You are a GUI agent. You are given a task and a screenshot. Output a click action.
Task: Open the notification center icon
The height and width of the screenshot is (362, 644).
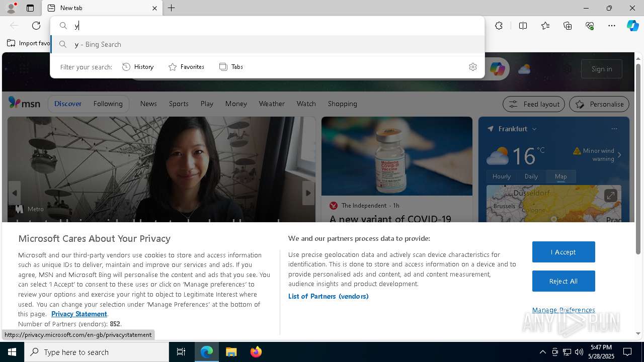627,352
